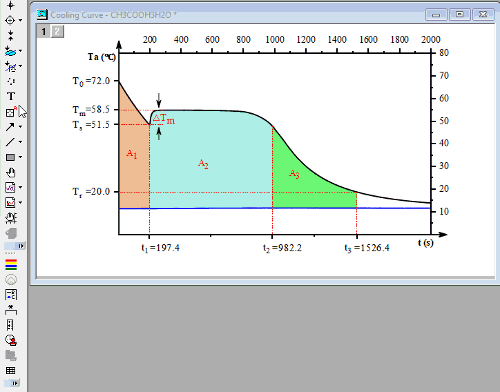Click the rainbow color stripes icon
This screenshot has width=500, height=392.
pyautogui.click(x=11, y=265)
